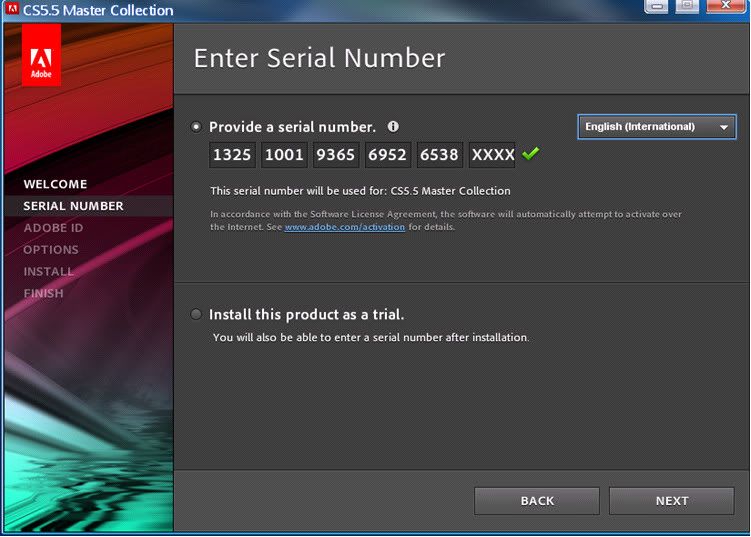Click serial field containing 9365
The image size is (751, 537).
[336, 155]
